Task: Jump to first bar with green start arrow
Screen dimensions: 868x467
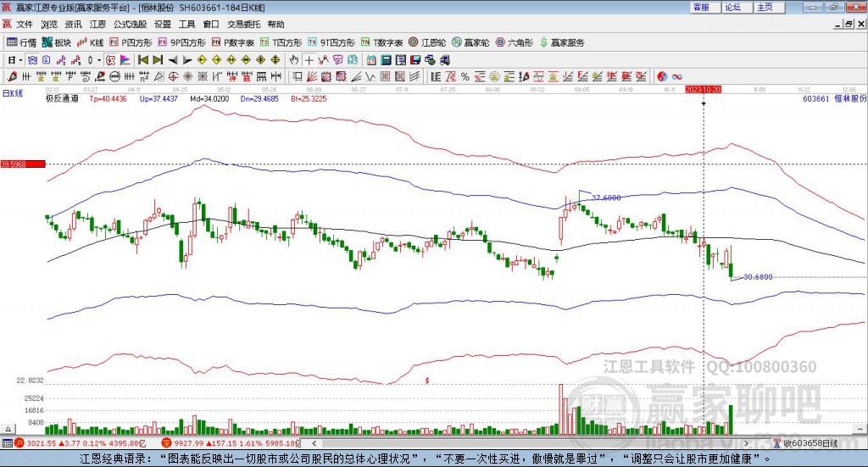Action: [x=142, y=60]
